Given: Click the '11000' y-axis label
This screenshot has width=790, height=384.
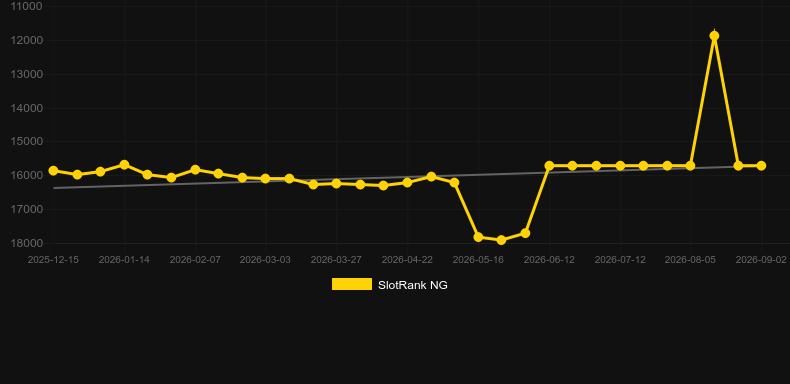Looking at the screenshot, I should tap(26, 7).
